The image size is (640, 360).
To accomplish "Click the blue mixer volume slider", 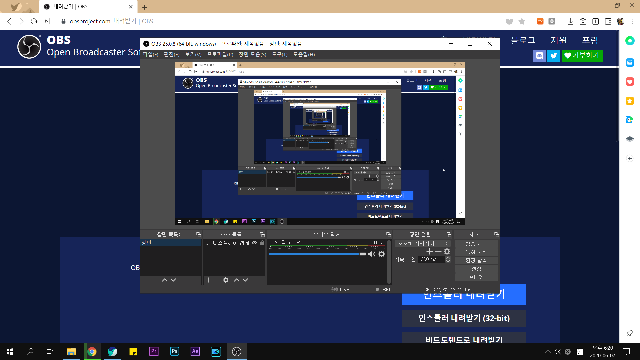I will [x=317, y=254].
